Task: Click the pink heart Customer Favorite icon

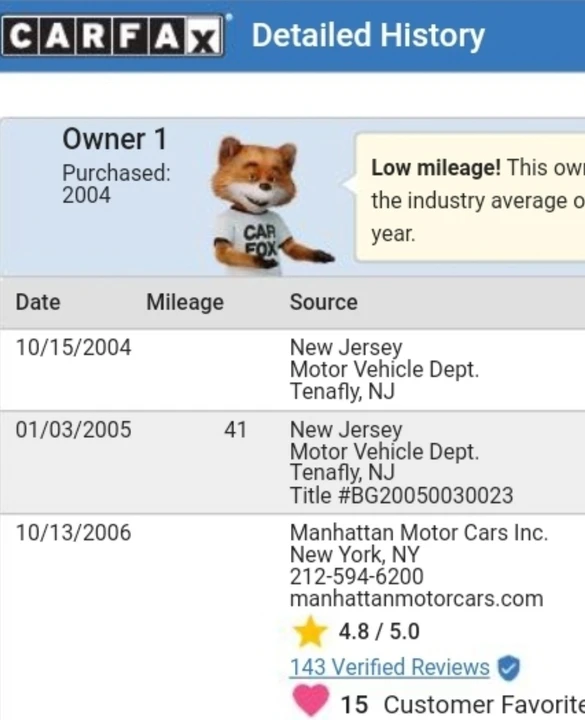Action: (310, 701)
